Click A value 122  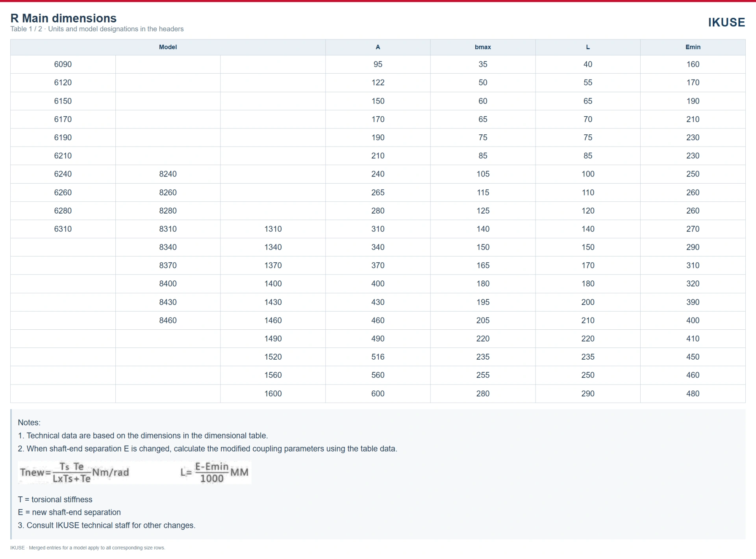pyautogui.click(x=378, y=82)
